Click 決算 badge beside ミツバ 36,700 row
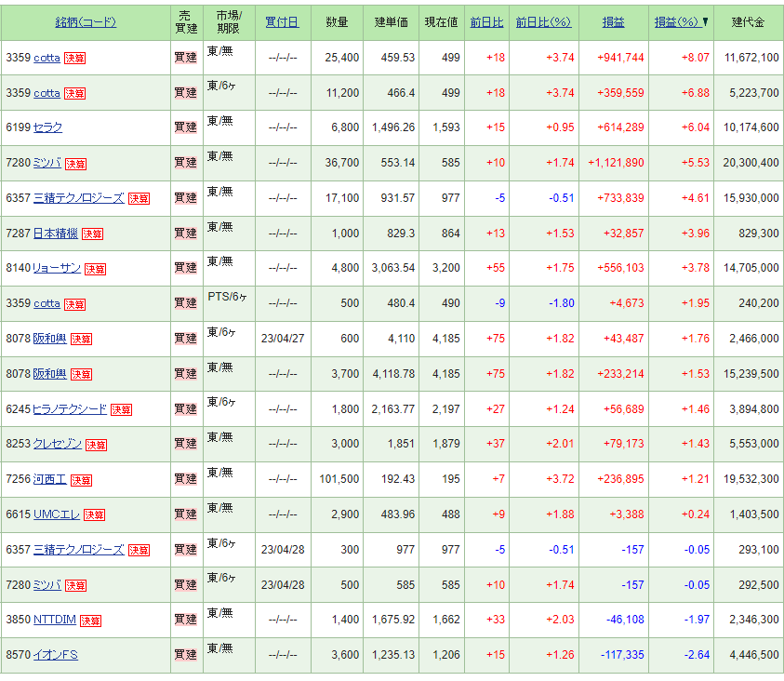This screenshot has height=681, width=784. point(76,164)
